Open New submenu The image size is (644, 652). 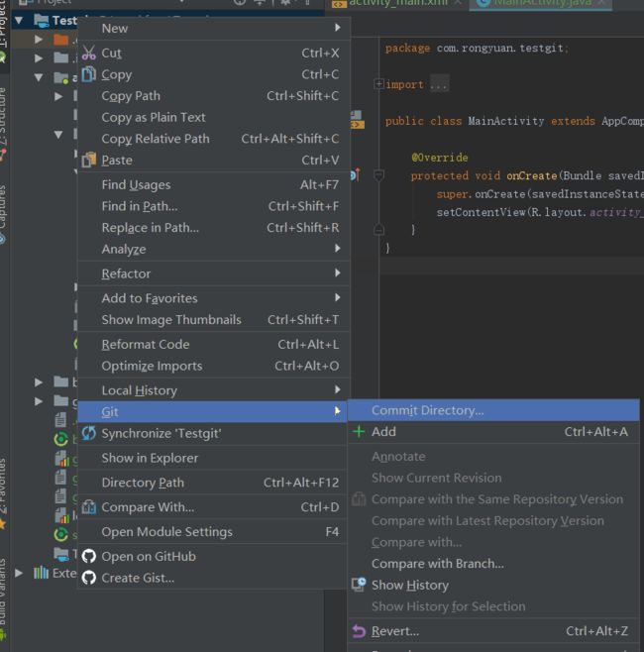tap(213, 29)
